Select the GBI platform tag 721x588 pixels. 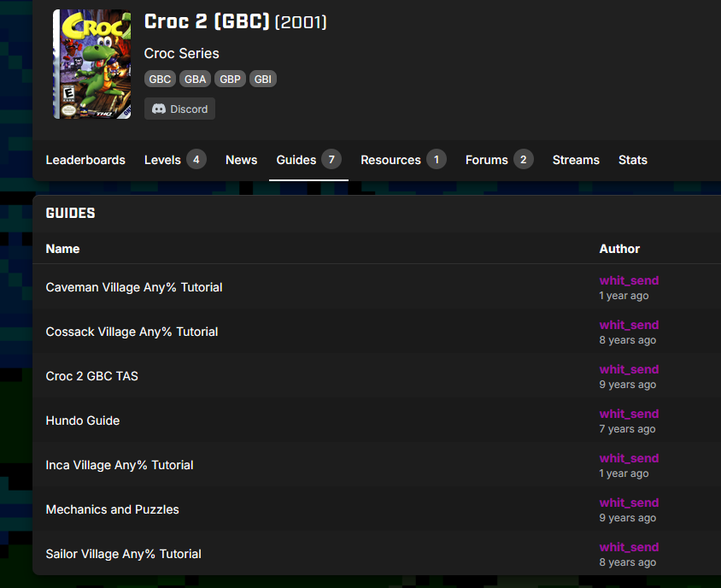tap(262, 79)
